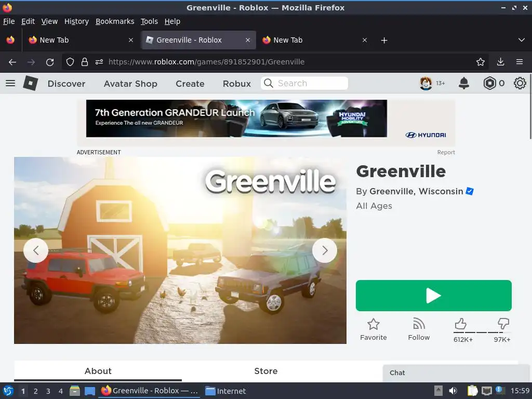Show desktop via taskbar icon

coord(89,391)
